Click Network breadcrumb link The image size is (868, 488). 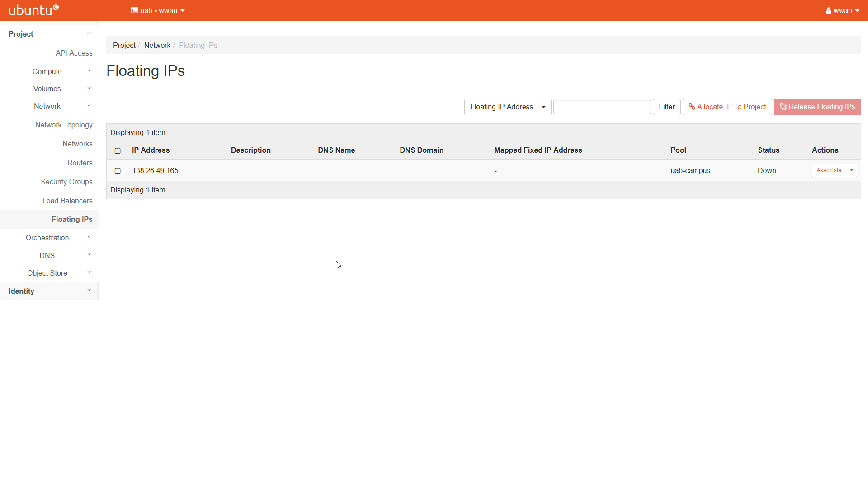(x=157, y=45)
